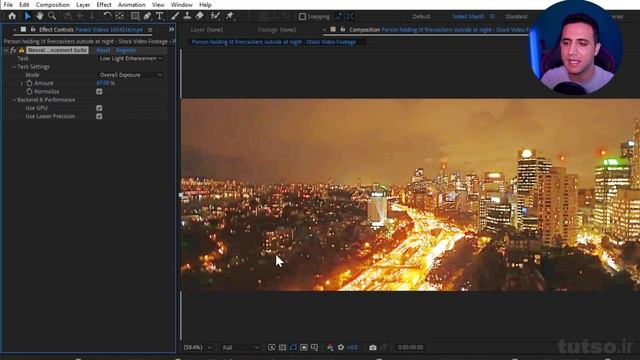The width and height of the screenshot is (640, 360).
Task: Open show channel color management icon
Action: [x=330, y=347]
